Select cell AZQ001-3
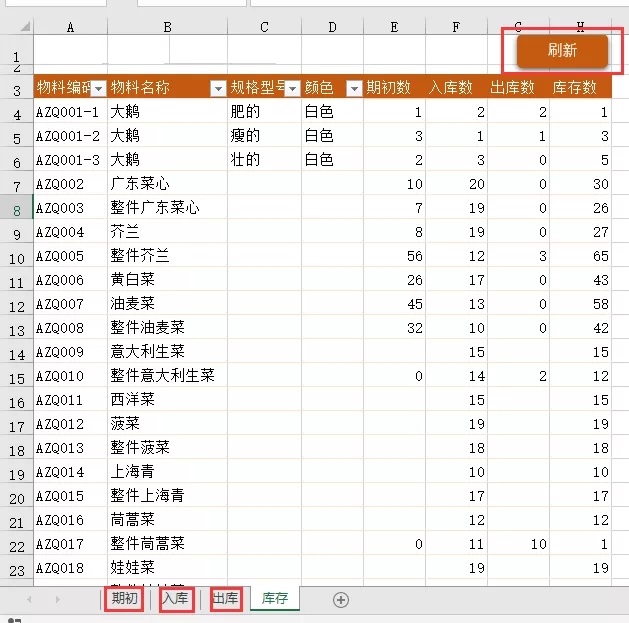Image resolution: width=629 pixels, height=623 pixels. pos(71,159)
